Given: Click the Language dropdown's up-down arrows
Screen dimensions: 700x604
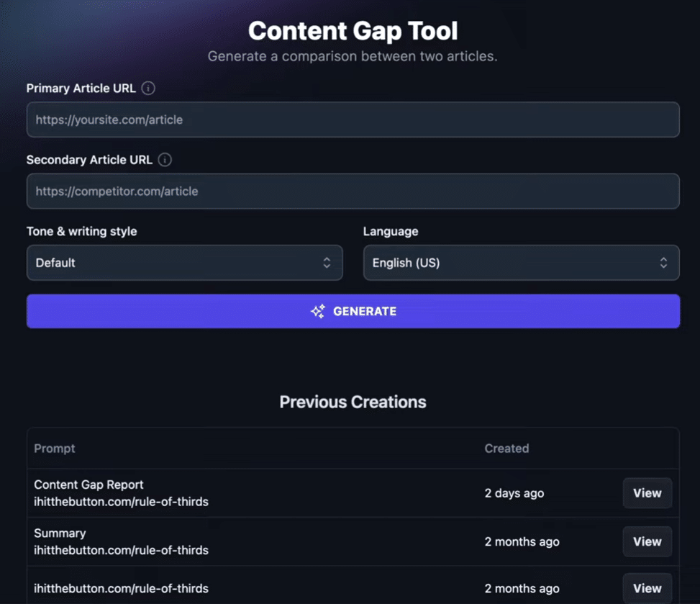Looking at the screenshot, I should [663, 262].
